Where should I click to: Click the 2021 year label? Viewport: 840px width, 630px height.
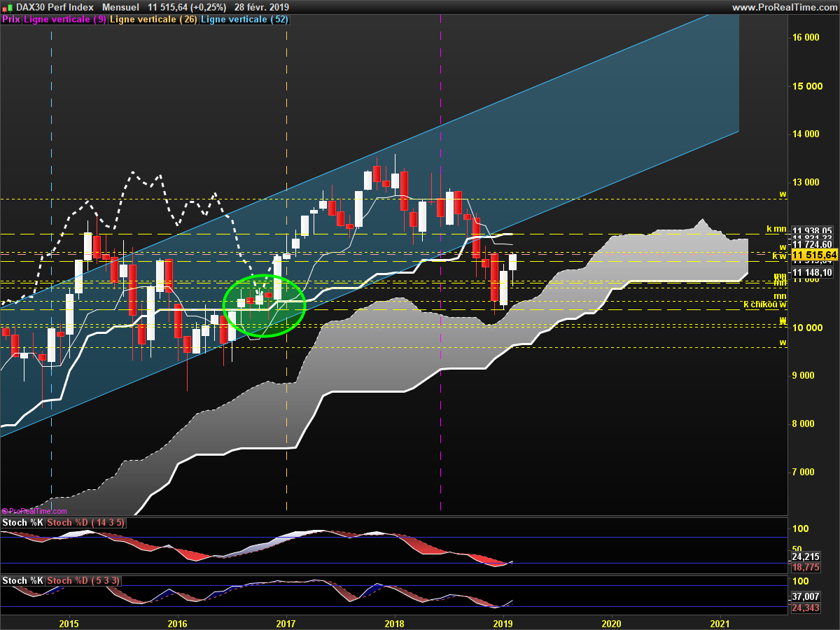(720, 623)
